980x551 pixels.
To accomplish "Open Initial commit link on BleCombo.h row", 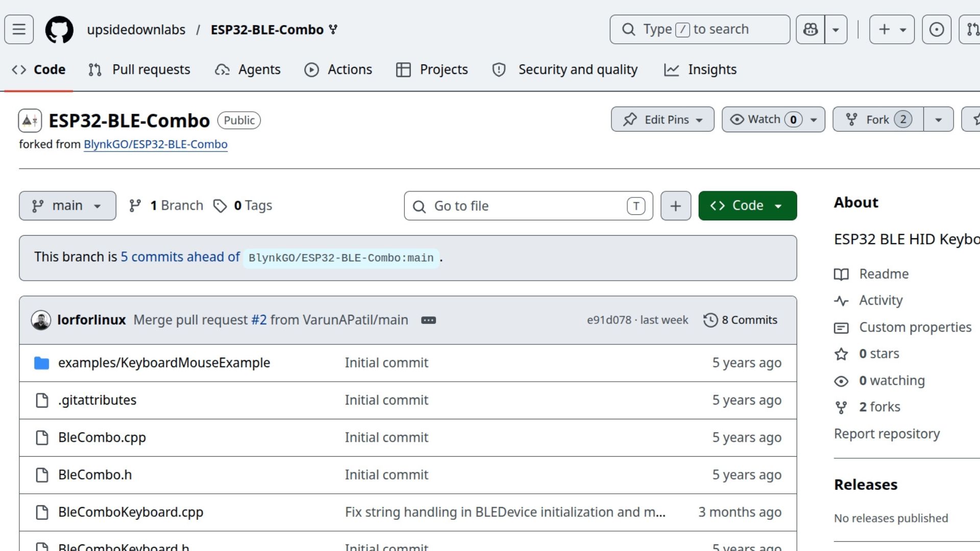I will click(x=386, y=474).
